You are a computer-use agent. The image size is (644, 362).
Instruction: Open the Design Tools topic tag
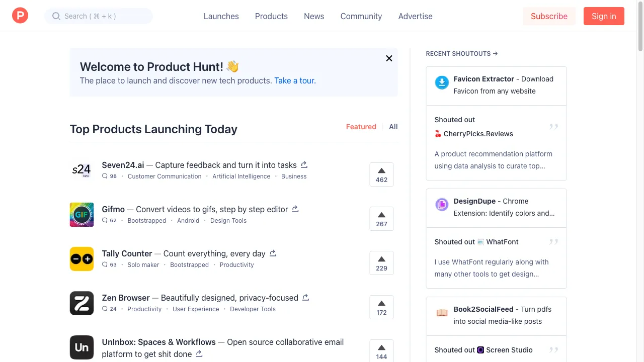click(228, 221)
